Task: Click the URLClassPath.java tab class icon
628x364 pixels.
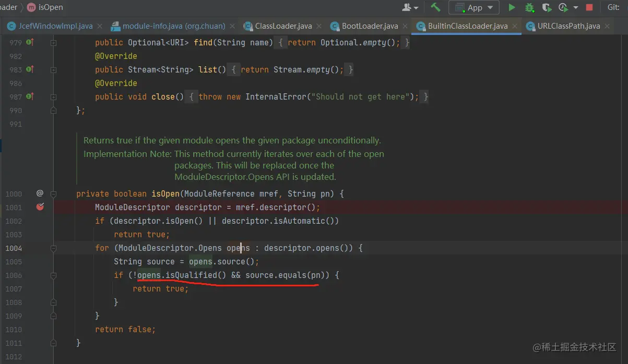Action: (x=530, y=26)
